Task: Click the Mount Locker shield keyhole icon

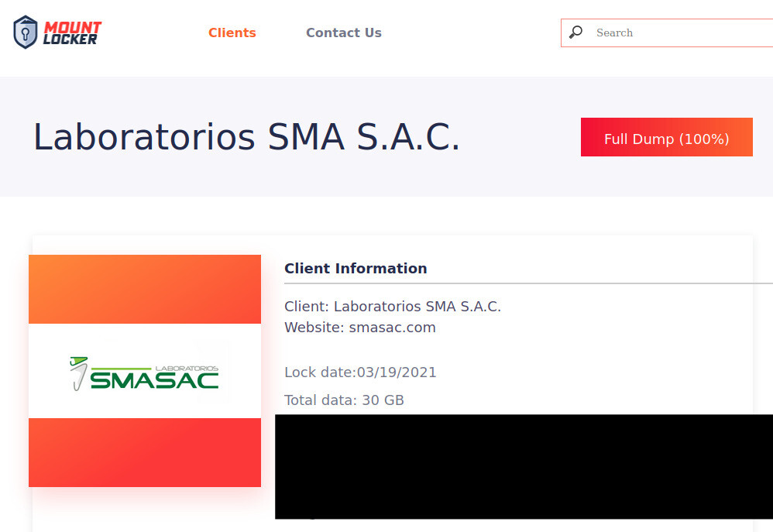Action: (x=25, y=32)
